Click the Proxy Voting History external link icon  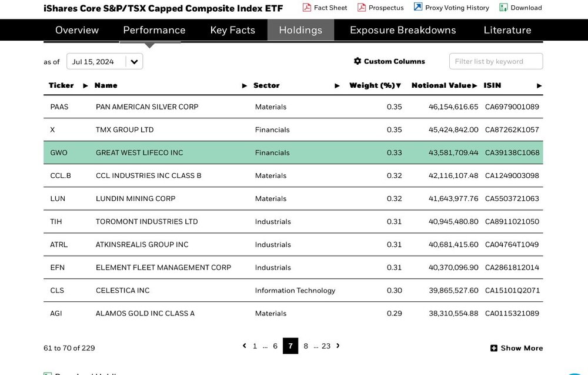417,6
